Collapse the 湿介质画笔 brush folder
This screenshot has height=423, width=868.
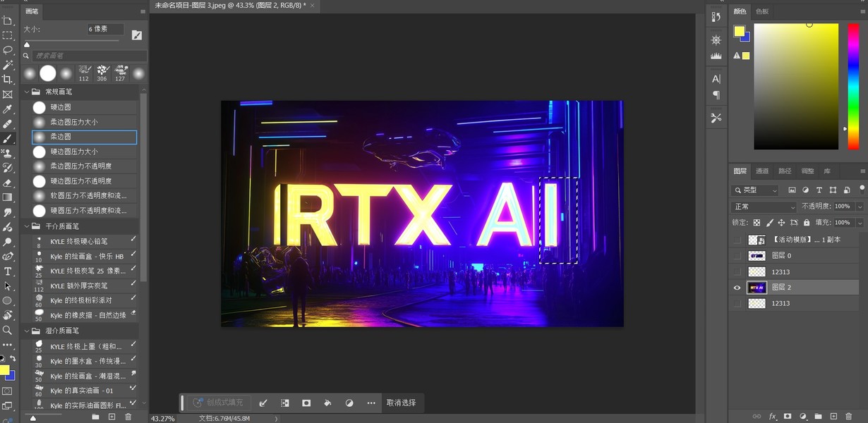[27, 331]
